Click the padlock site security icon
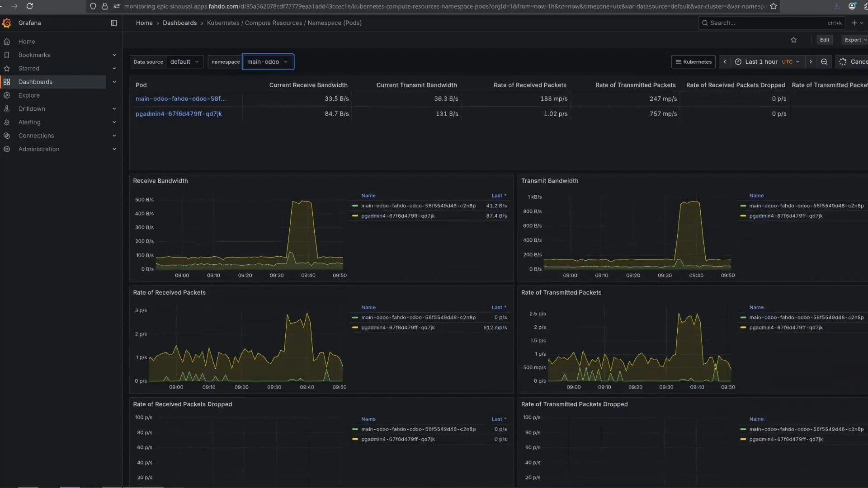 point(105,6)
